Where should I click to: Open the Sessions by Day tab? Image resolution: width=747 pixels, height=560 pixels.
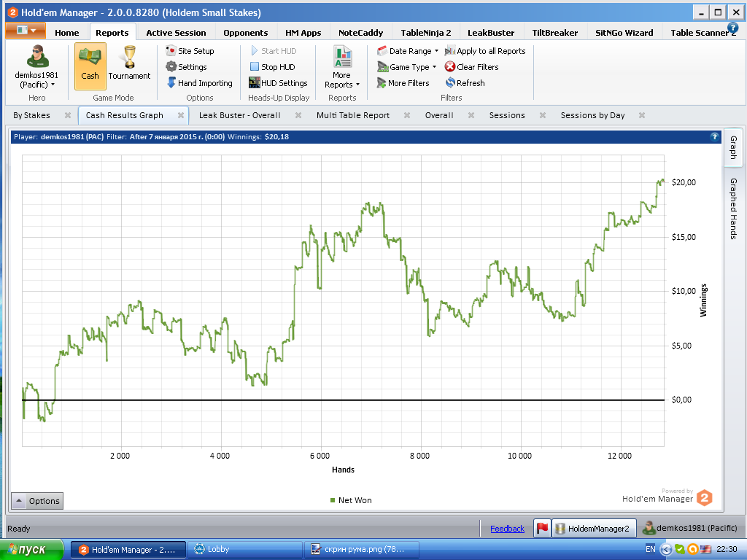click(x=592, y=115)
